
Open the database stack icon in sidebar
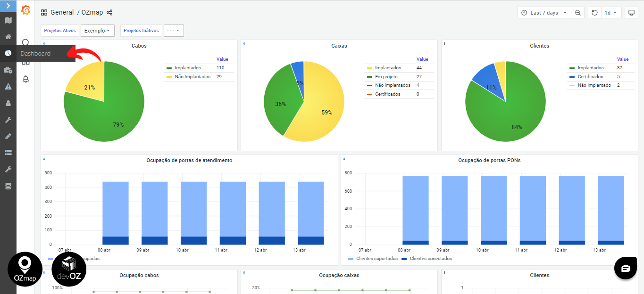point(8,186)
